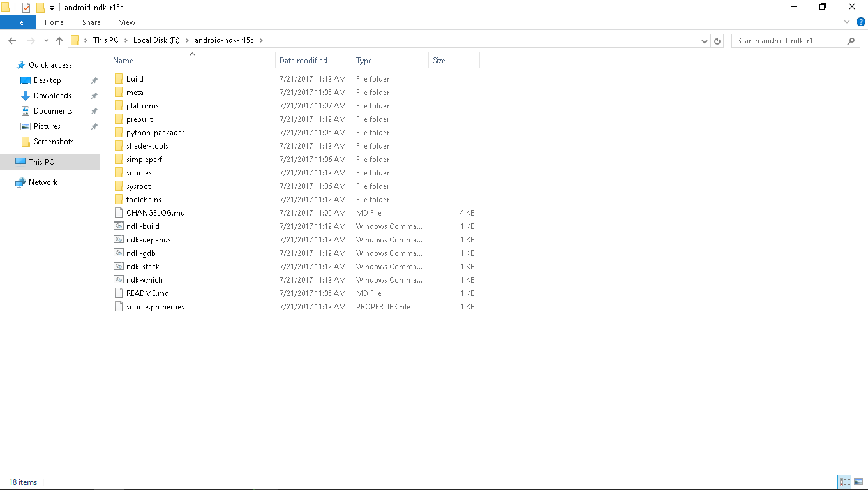Click the Back navigation arrow
Viewport: 868px width, 490px height.
pos(11,41)
